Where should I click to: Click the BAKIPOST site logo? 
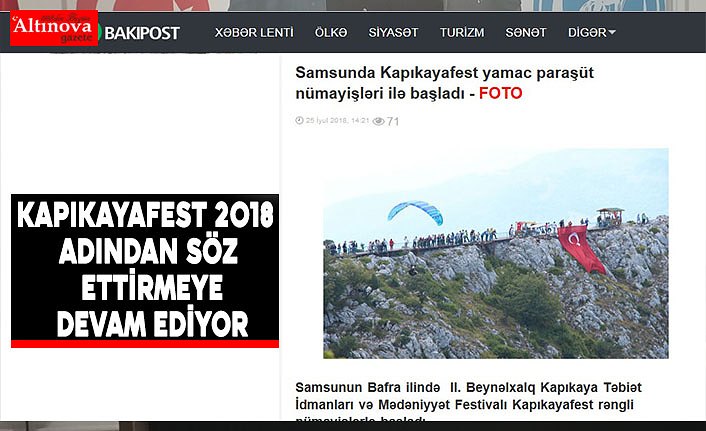point(142,33)
